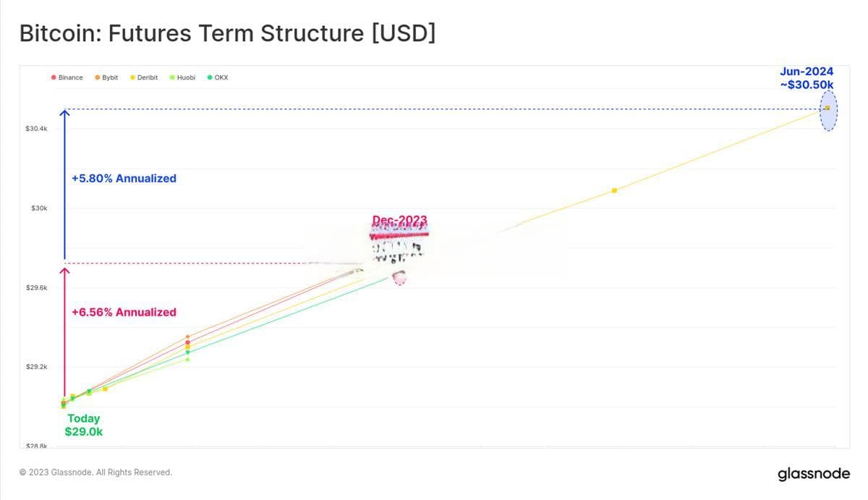Click the green OKX legend dot

(x=210, y=77)
